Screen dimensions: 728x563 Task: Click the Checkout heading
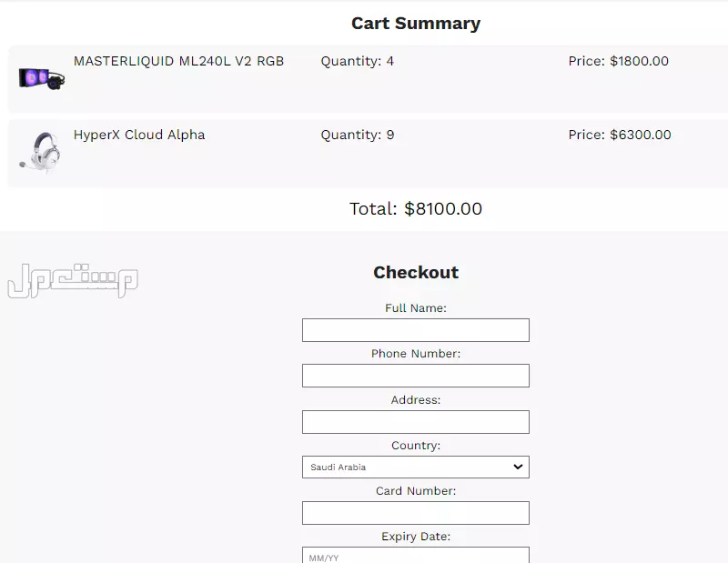[415, 272]
